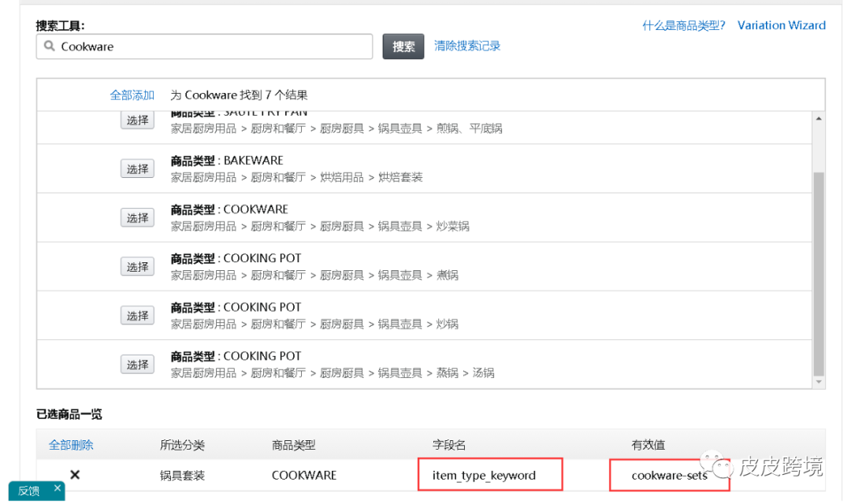Click 商品类型 : COOKWARE result title
The height and width of the screenshot is (504, 851).
229,209
